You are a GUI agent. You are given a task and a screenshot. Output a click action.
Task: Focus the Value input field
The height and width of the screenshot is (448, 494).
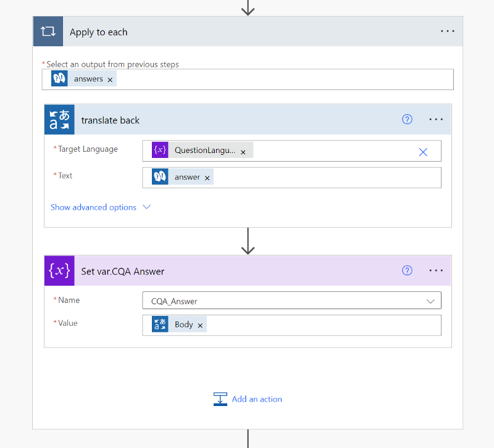click(291, 325)
